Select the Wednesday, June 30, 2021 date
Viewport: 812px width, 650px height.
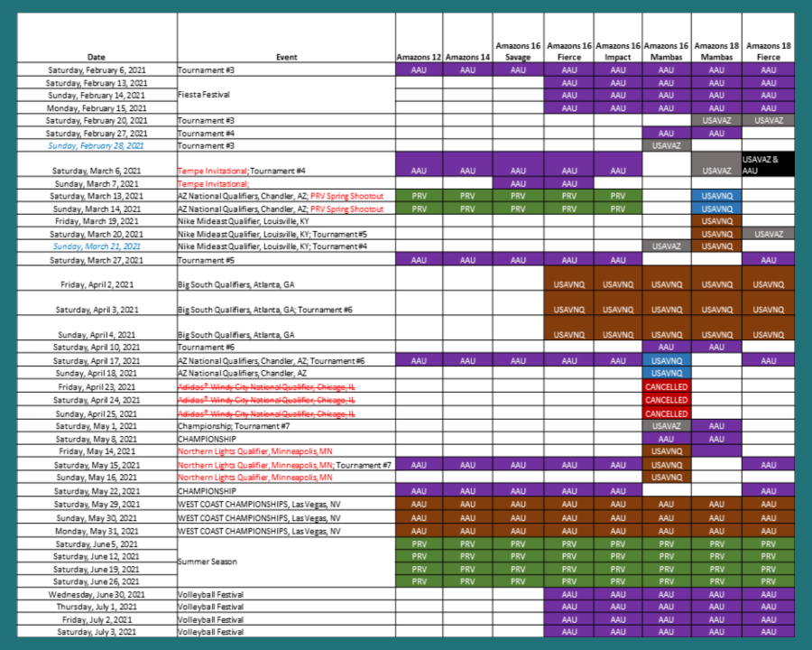(97, 594)
